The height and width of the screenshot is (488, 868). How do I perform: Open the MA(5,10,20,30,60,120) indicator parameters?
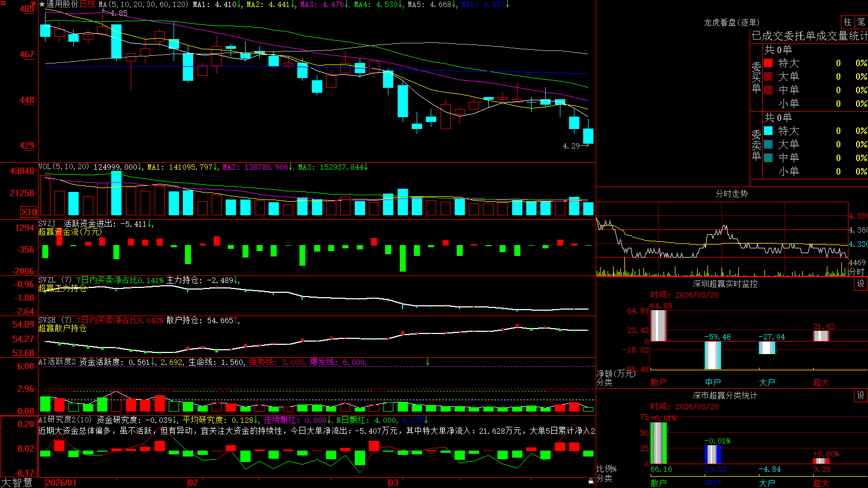(x=143, y=4)
